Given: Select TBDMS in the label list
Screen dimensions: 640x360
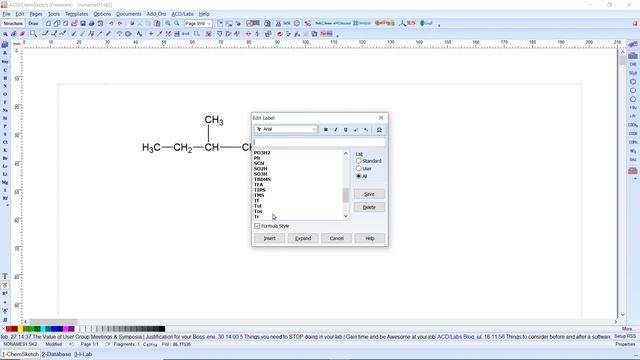Looking at the screenshot, I should click(x=262, y=179).
